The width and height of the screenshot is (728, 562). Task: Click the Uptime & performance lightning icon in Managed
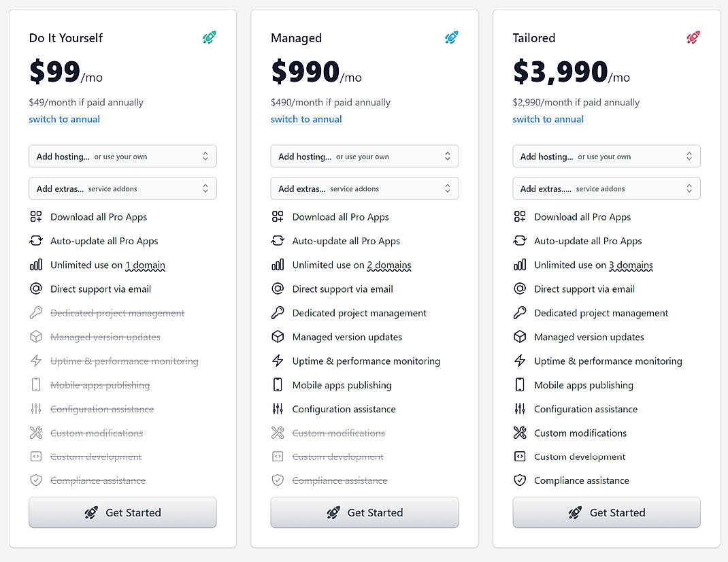pos(278,361)
